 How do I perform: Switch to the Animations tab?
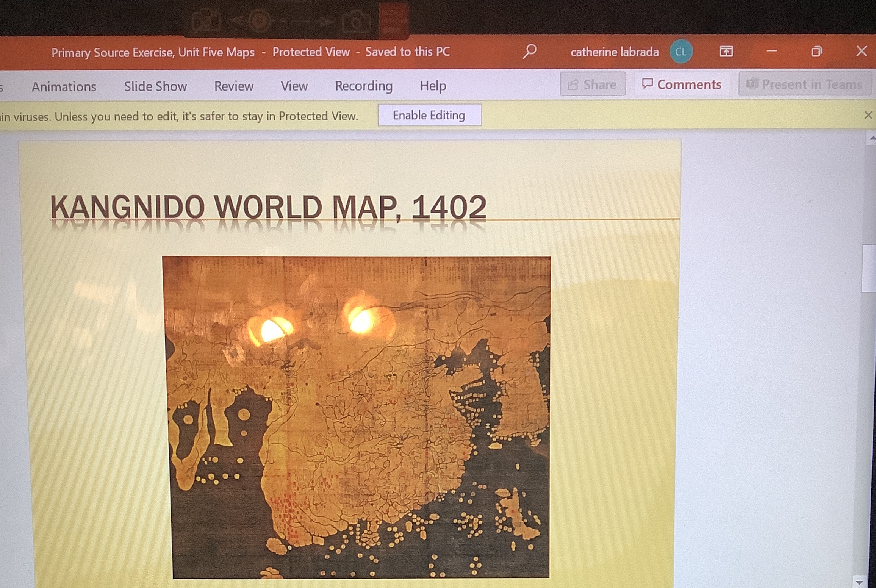64,86
